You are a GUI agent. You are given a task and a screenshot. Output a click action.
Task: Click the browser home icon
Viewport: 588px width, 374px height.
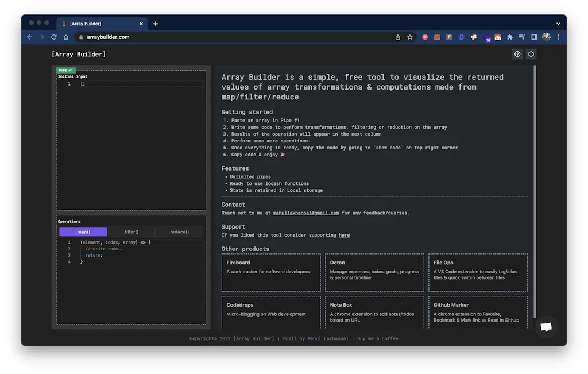(66, 37)
